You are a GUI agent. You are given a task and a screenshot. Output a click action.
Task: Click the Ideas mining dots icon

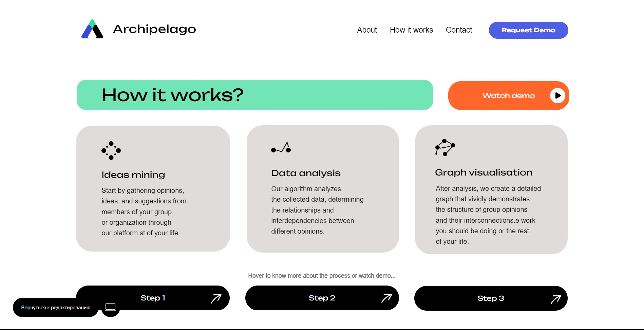pos(111,150)
